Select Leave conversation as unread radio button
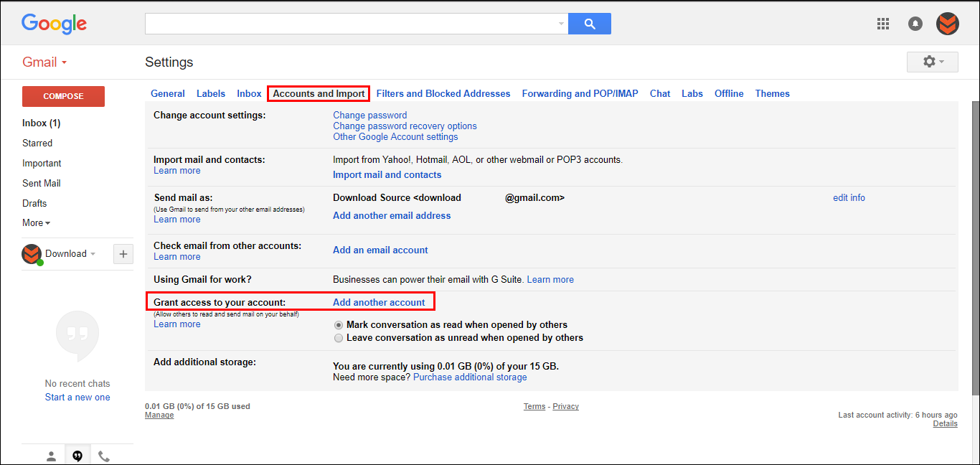This screenshot has width=980, height=465. pos(339,338)
